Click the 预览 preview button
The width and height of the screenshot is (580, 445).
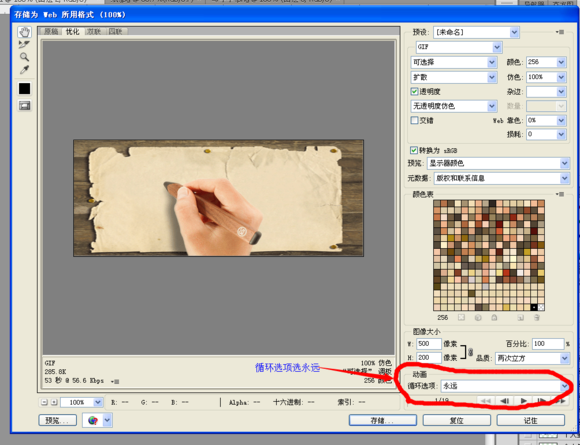[x=58, y=420]
